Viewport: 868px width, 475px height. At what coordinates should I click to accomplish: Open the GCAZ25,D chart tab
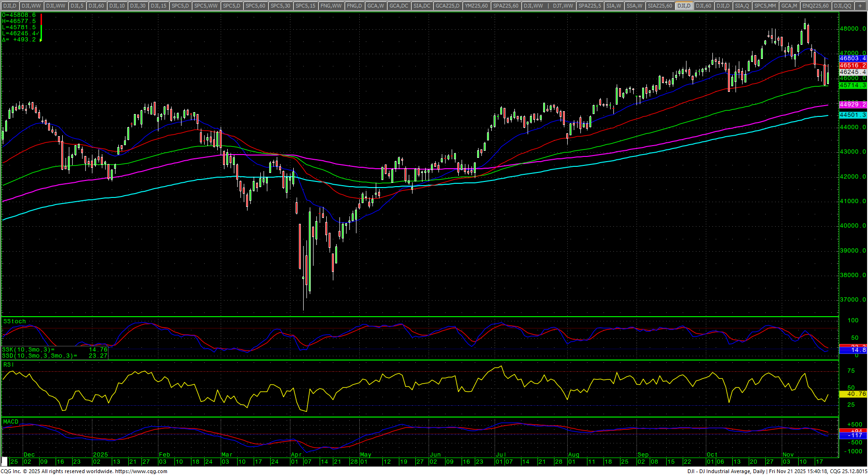447,6
